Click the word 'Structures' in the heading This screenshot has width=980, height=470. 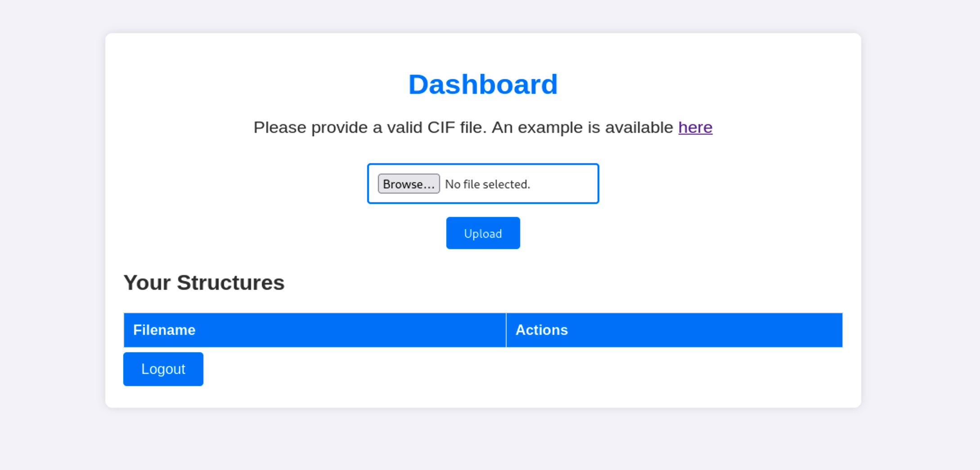click(230, 283)
